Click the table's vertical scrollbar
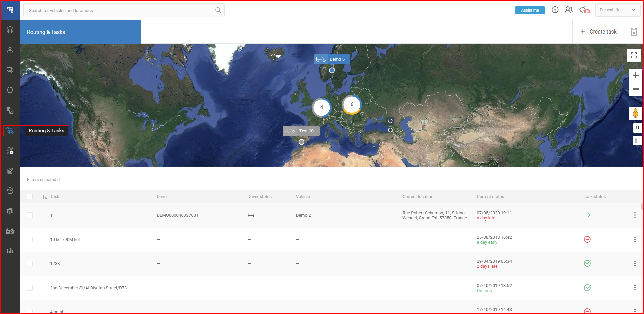The height and width of the screenshot is (314, 644). [x=642, y=207]
